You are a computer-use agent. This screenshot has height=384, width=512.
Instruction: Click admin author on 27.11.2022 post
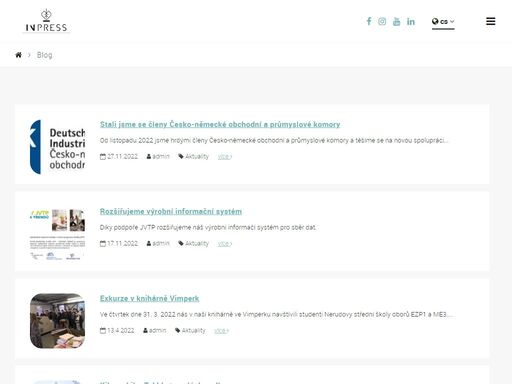click(161, 156)
